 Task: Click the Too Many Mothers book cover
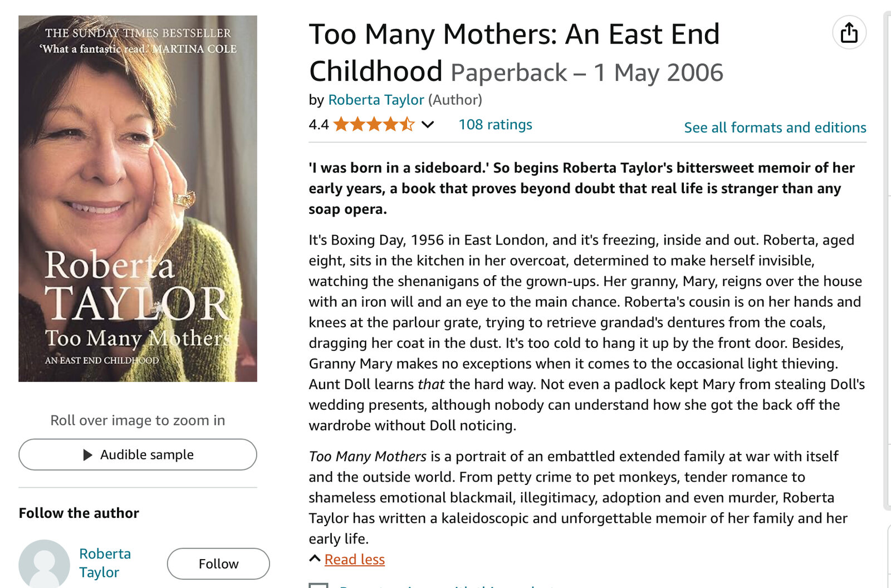click(138, 198)
